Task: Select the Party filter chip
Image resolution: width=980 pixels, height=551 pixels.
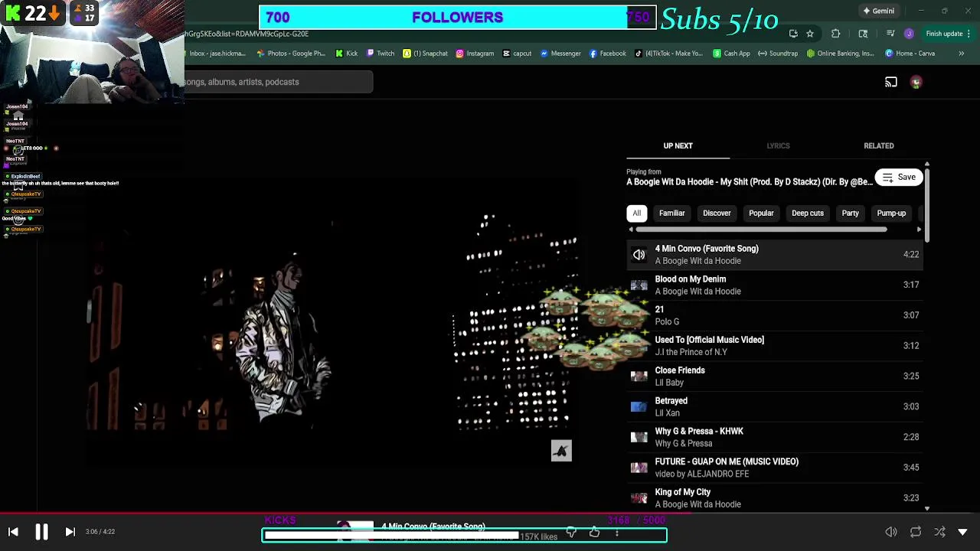Action: [850, 214]
